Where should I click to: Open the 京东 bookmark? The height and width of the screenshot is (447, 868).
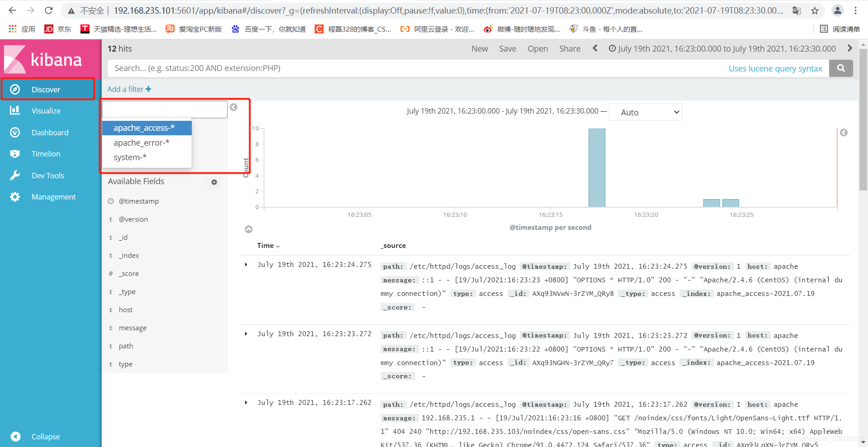(x=58, y=29)
